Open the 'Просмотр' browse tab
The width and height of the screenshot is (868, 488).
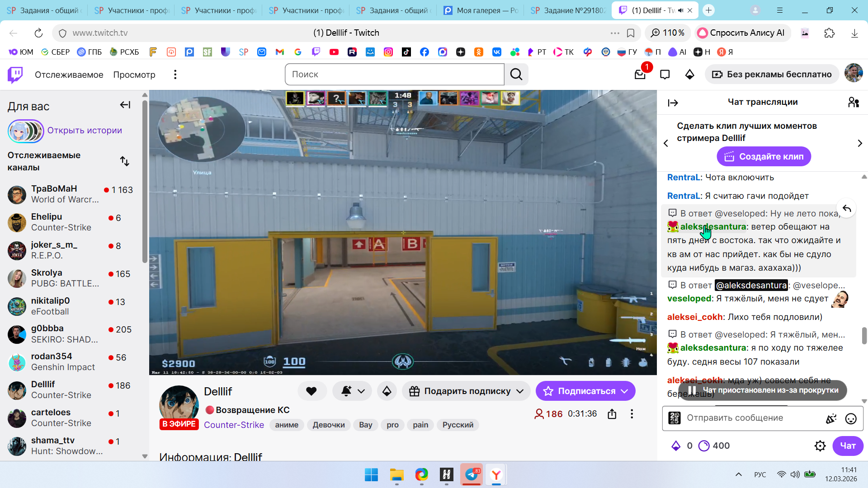click(x=134, y=75)
